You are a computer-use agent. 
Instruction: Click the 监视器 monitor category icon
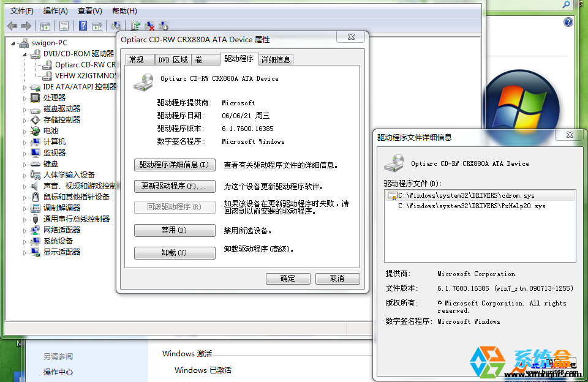coord(36,153)
